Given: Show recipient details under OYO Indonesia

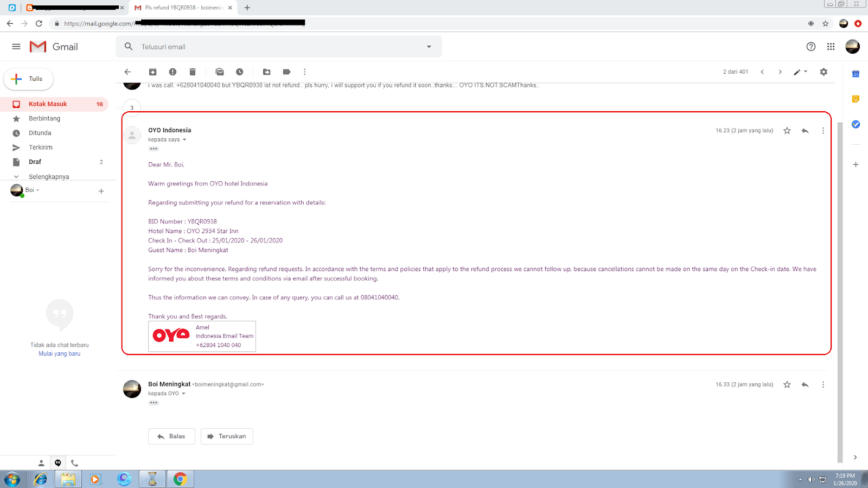Looking at the screenshot, I should pos(184,140).
